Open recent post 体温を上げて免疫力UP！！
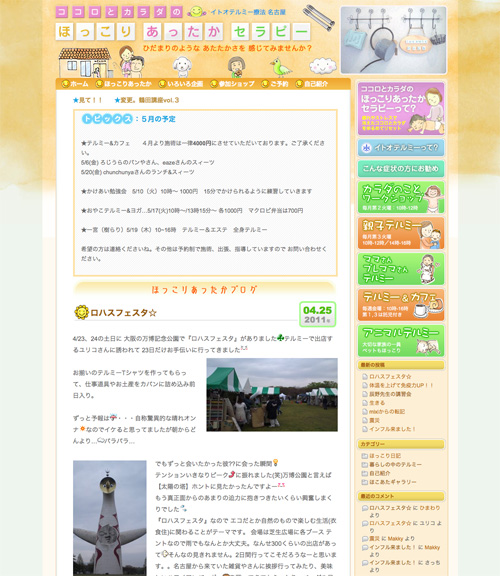This screenshot has height=576, width=500. [401, 385]
